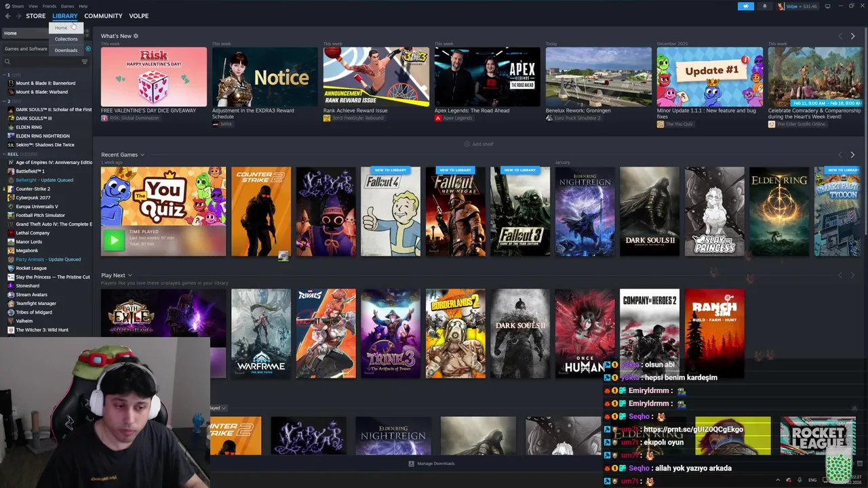Switch to the STORE tab
The height and width of the screenshot is (488, 868).
coord(36,16)
